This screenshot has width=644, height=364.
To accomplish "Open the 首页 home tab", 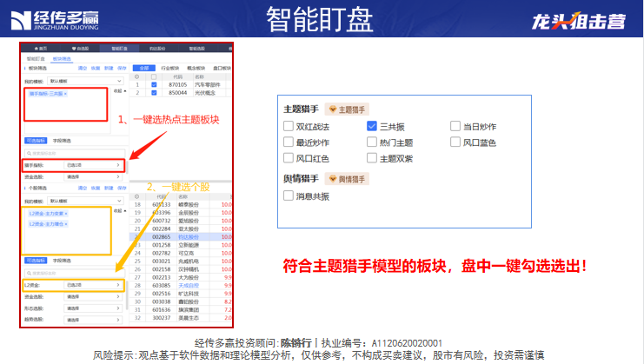I will pos(41,49).
